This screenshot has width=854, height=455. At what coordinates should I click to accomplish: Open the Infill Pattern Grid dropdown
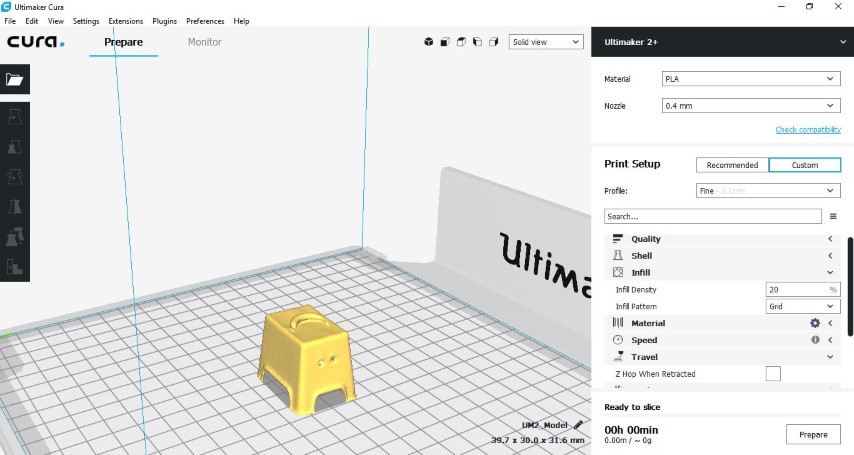coord(803,306)
